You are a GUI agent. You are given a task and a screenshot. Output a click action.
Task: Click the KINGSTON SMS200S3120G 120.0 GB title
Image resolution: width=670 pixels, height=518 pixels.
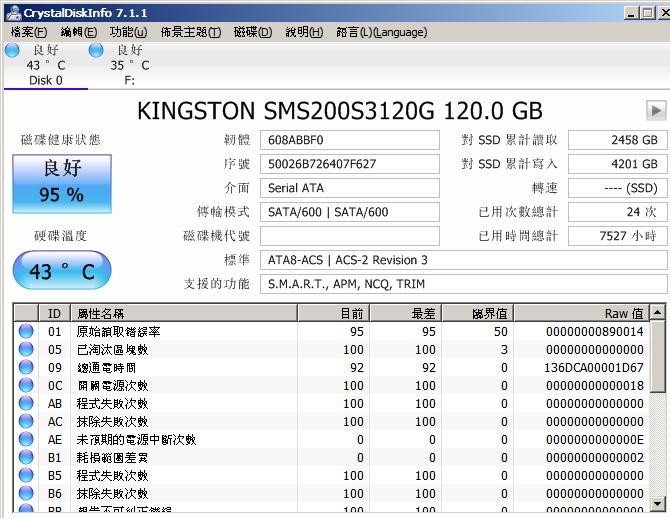coord(340,111)
